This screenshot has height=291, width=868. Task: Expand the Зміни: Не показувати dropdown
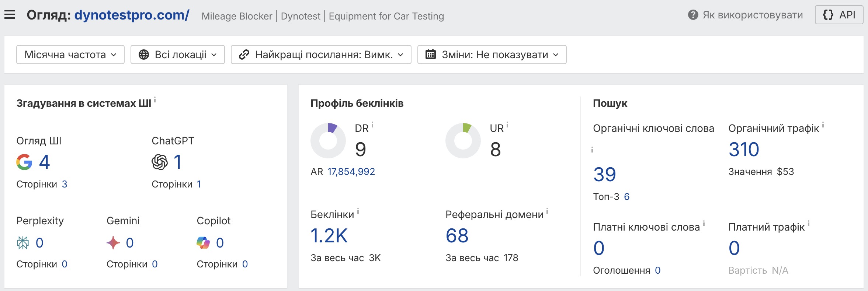(x=492, y=55)
